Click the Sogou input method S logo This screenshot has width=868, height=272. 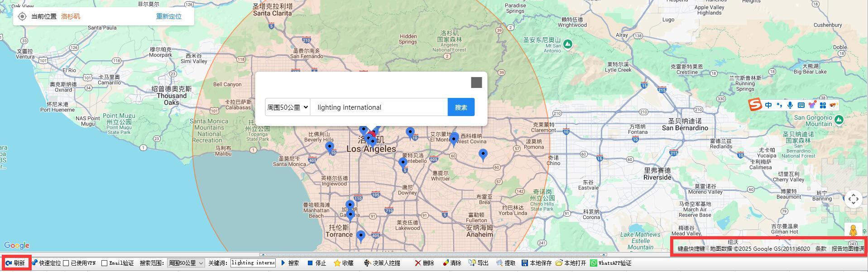tap(755, 105)
